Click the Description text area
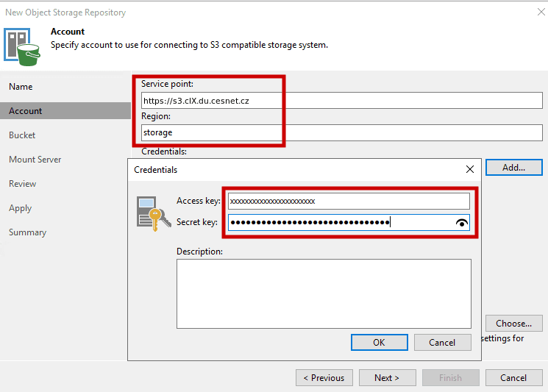Viewport: 548px width, 392px height. [324, 294]
